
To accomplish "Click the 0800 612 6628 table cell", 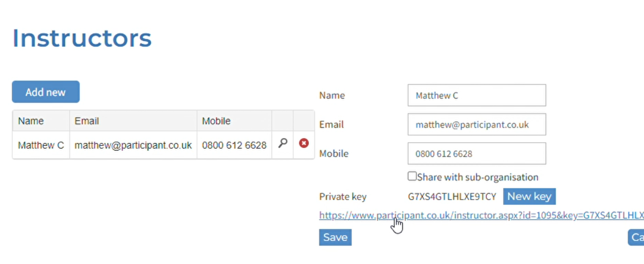I will pos(234,145).
